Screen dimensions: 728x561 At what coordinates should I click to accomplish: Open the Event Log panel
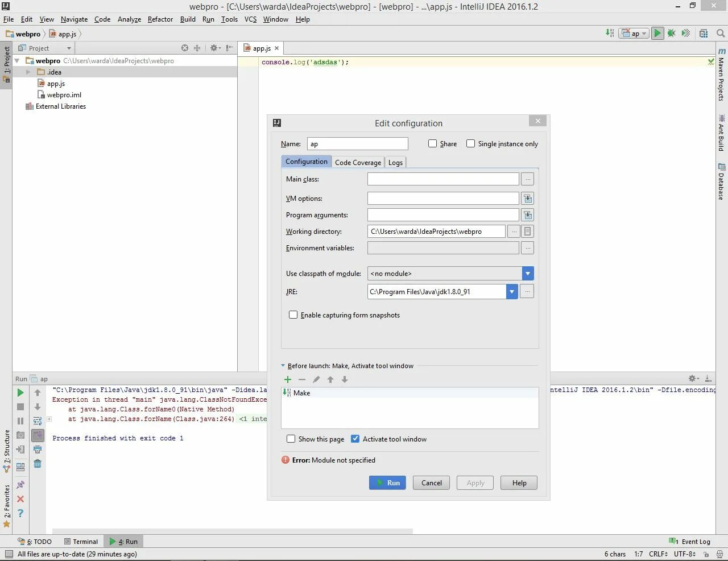coord(690,542)
